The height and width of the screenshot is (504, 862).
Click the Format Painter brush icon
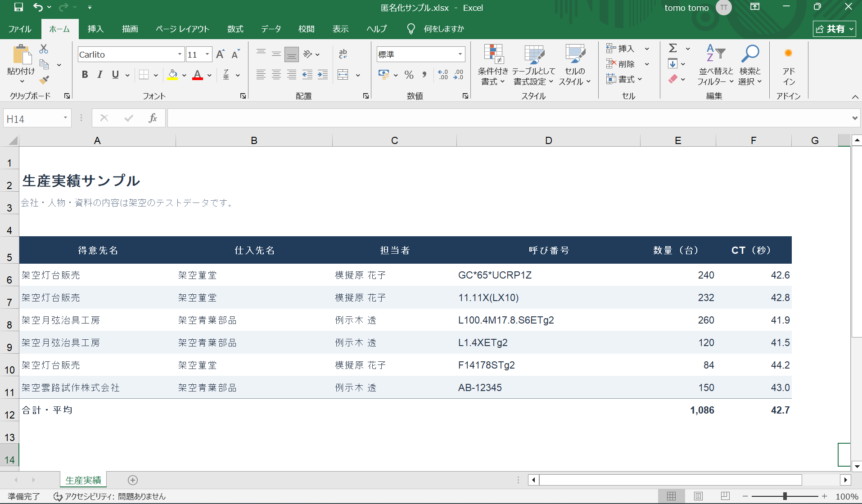[x=44, y=80]
